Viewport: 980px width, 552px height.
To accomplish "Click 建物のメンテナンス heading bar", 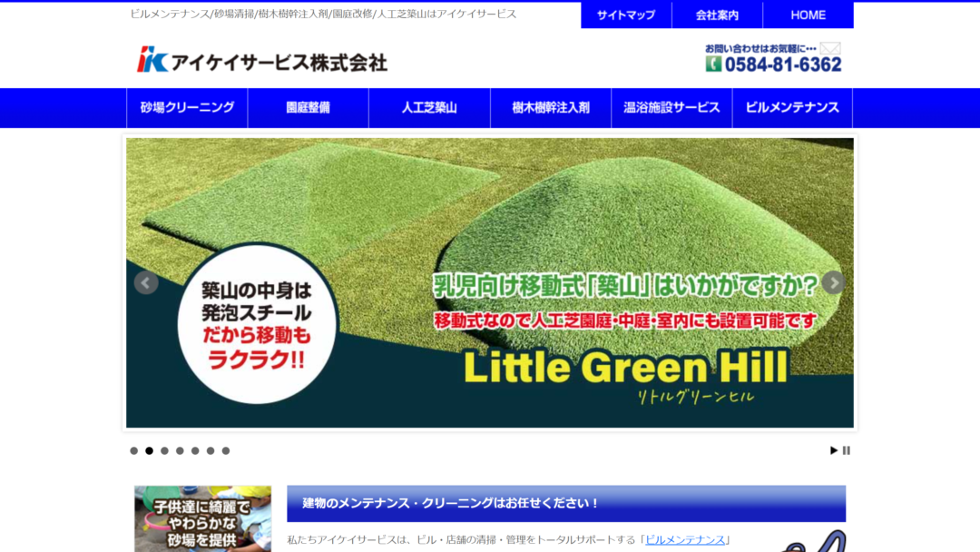I will (566, 503).
